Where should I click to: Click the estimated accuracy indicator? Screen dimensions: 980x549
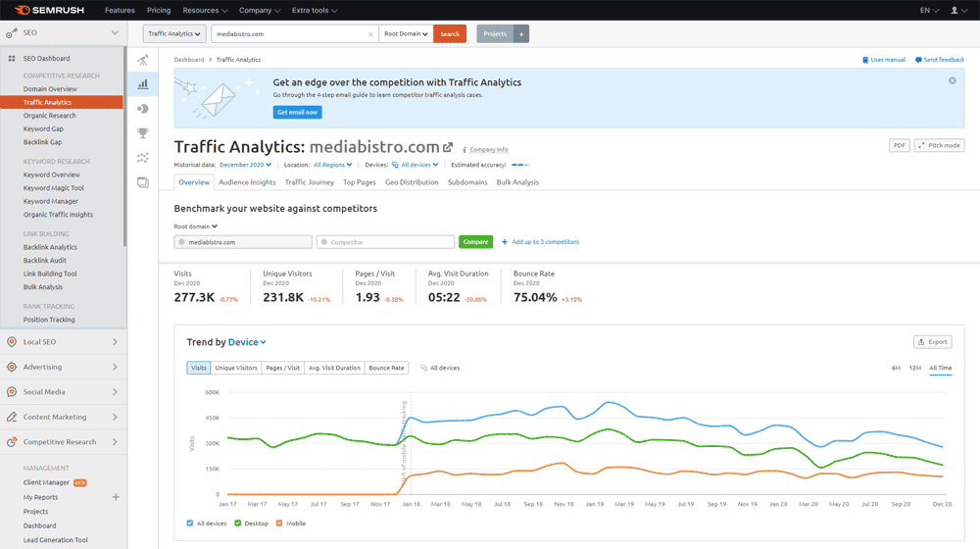click(x=520, y=165)
